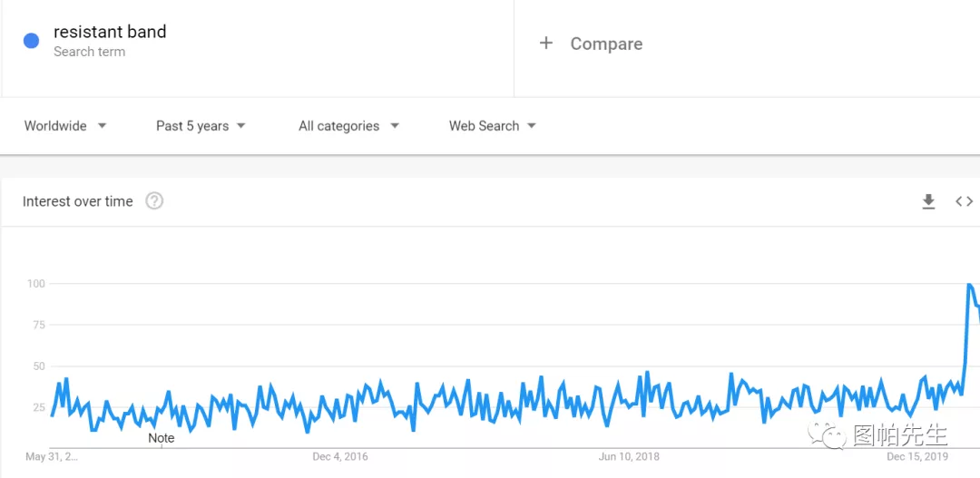
Task: Open the embed code icon
Action: 964,201
